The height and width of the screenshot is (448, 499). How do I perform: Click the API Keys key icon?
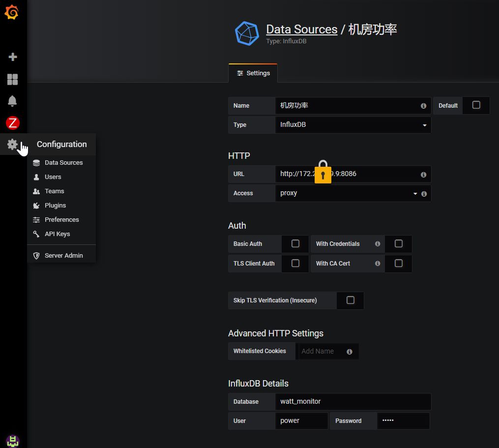pyautogui.click(x=36, y=234)
